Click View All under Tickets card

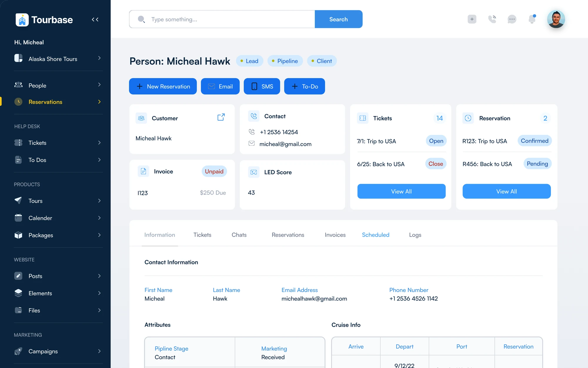click(x=401, y=191)
